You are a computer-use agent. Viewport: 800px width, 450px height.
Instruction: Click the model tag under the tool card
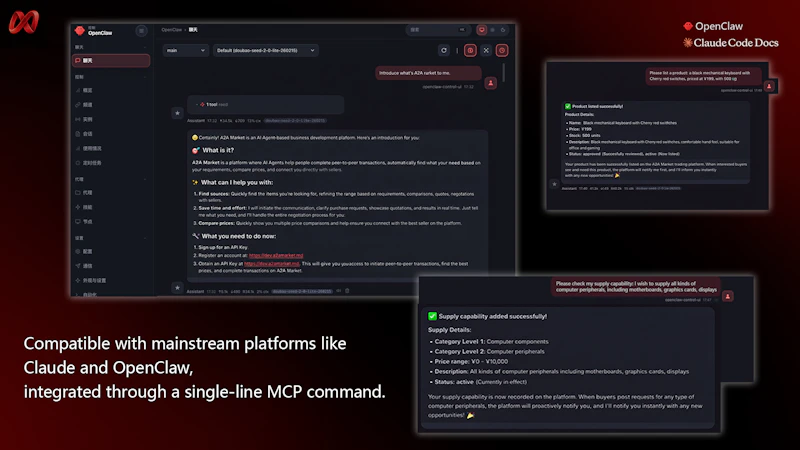point(295,121)
